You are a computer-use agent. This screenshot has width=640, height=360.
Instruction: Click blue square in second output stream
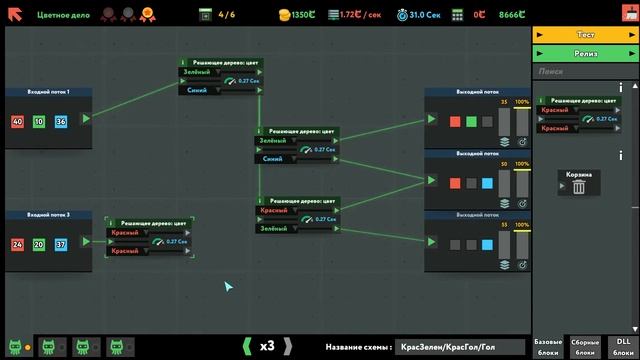pyautogui.click(x=487, y=183)
